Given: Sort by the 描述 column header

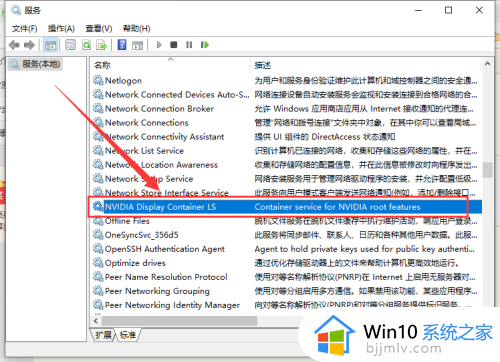Looking at the screenshot, I should point(365,65).
